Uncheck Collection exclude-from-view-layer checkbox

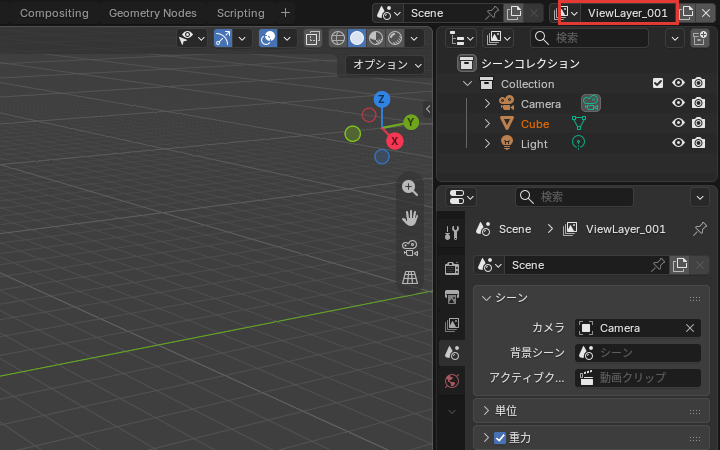(x=658, y=83)
